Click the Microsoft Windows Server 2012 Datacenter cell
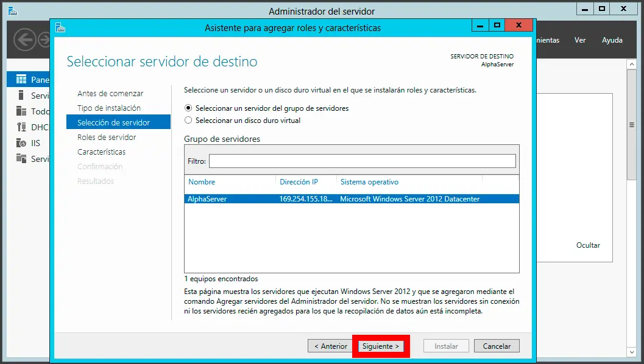Screen dimensions: 644x364 (409, 199)
